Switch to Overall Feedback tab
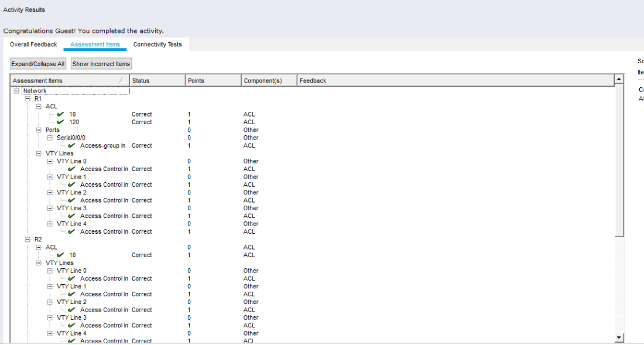 33,45
